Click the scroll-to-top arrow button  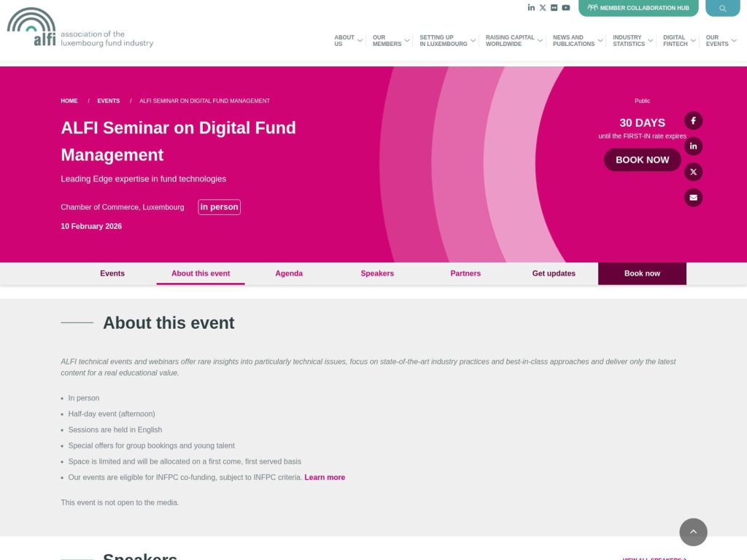click(x=693, y=532)
